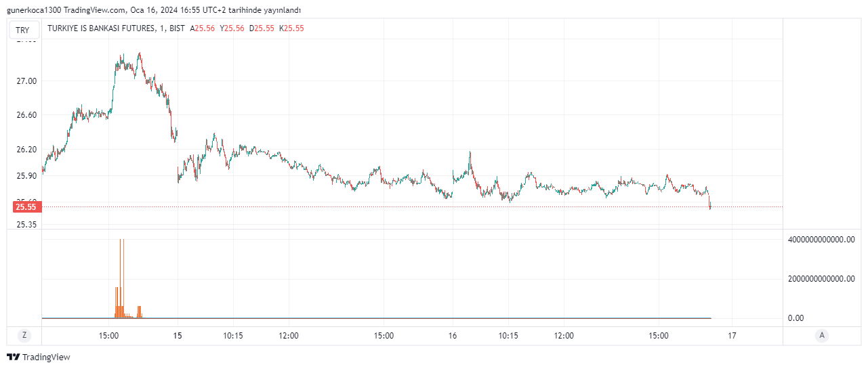Click the 0.00 volume scale label
Viewport: 868px width, 369px height.
[796, 318]
